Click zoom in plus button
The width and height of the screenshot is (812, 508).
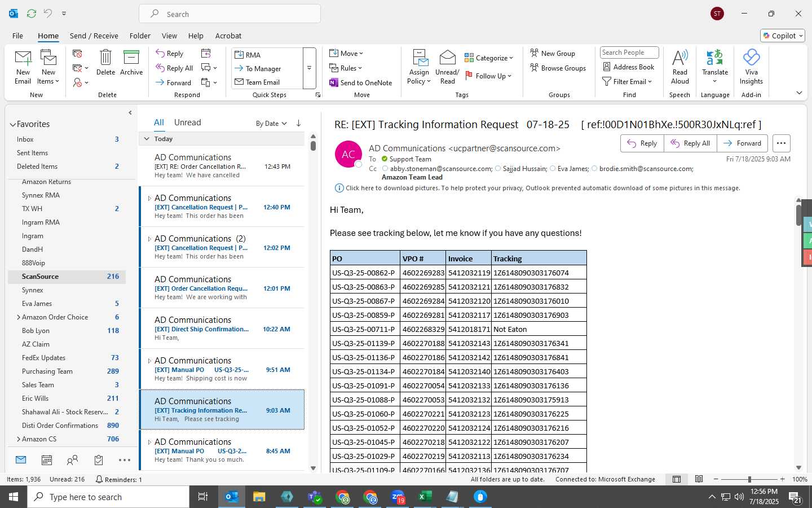[782, 479]
